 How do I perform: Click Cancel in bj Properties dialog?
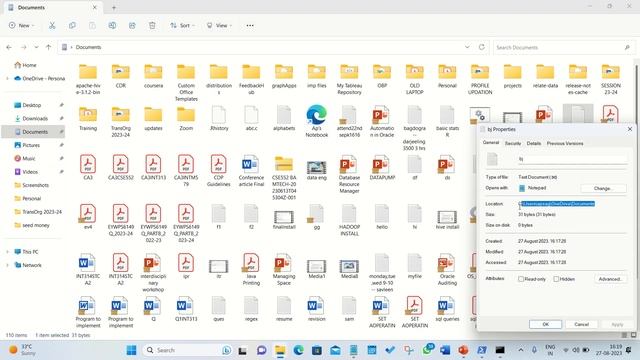coord(581,324)
